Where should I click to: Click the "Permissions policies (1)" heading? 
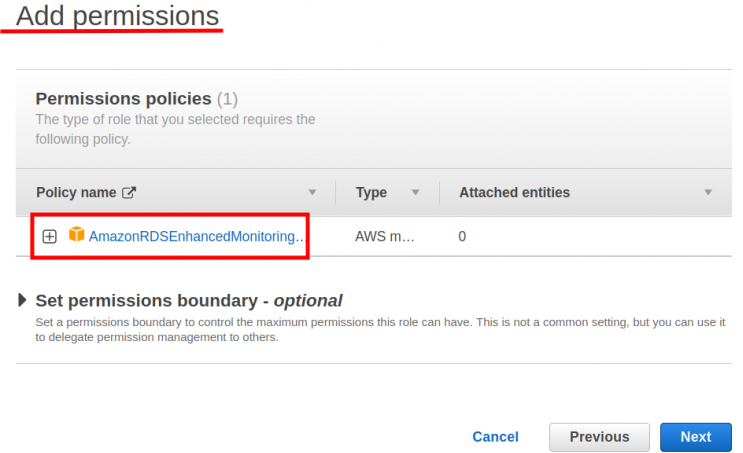coord(136,99)
